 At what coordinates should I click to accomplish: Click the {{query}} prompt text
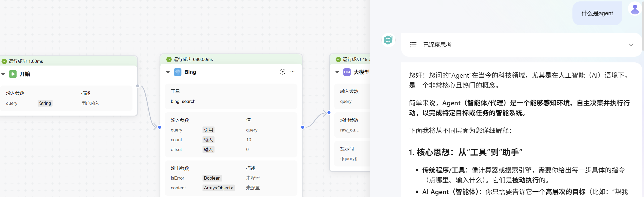(x=349, y=158)
